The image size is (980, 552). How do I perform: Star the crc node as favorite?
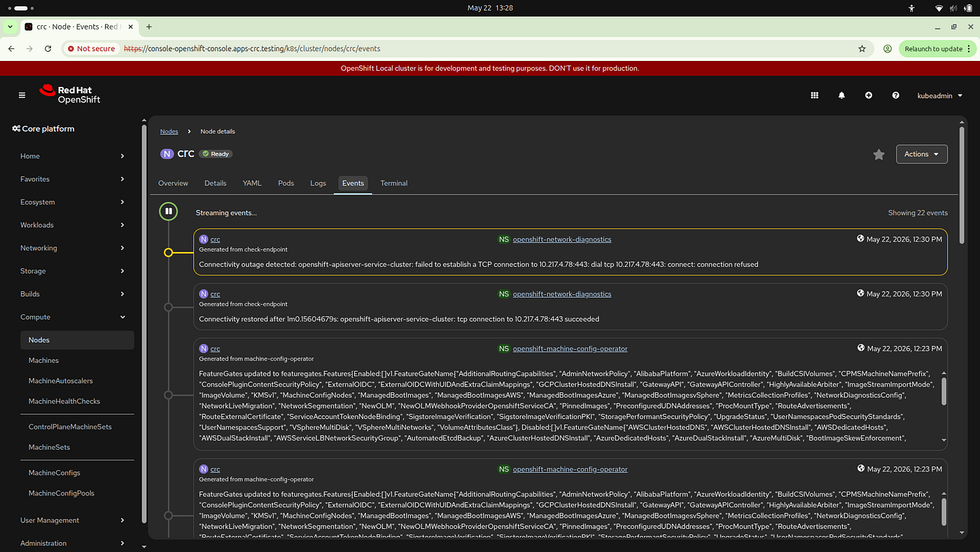pos(879,154)
